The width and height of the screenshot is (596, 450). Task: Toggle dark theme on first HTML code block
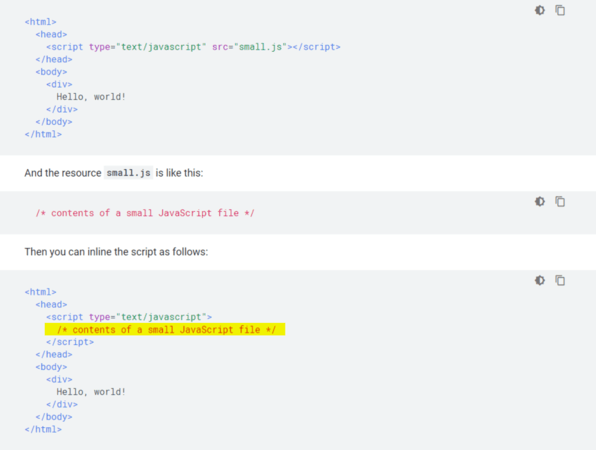[540, 10]
